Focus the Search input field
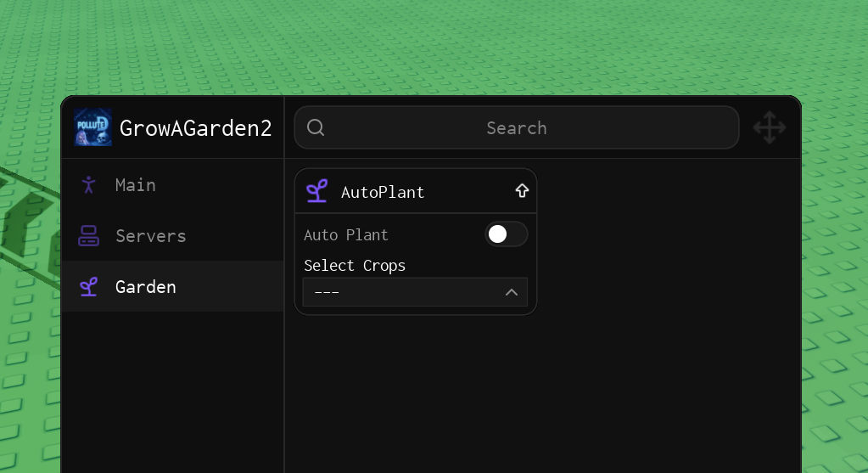 (x=517, y=127)
